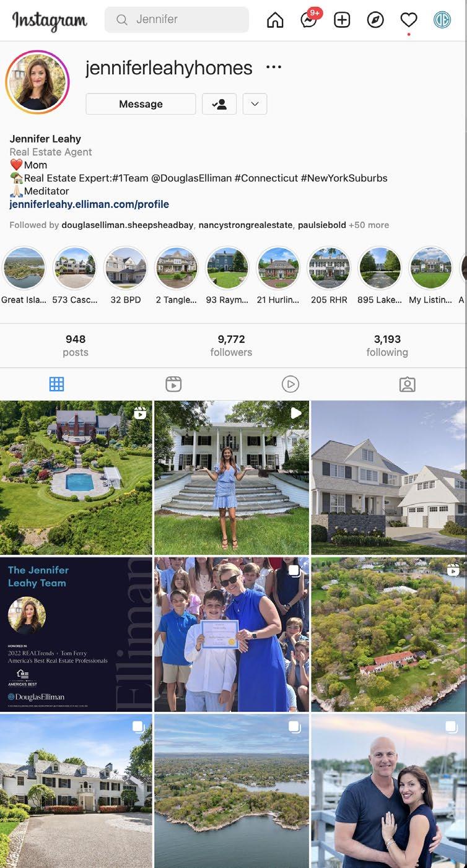
Task: Expand suggested accounts chevron dropdown
Action: click(255, 104)
